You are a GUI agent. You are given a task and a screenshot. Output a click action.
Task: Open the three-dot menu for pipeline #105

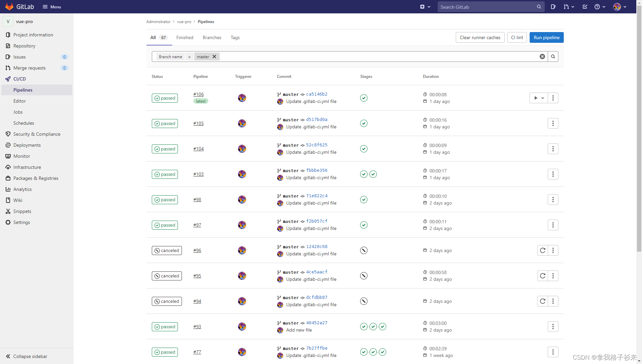(553, 123)
